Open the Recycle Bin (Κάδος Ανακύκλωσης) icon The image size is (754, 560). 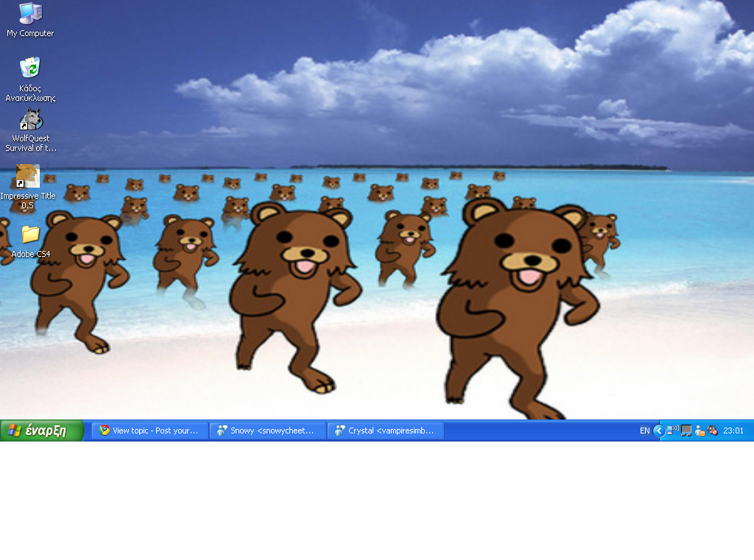pos(30,68)
